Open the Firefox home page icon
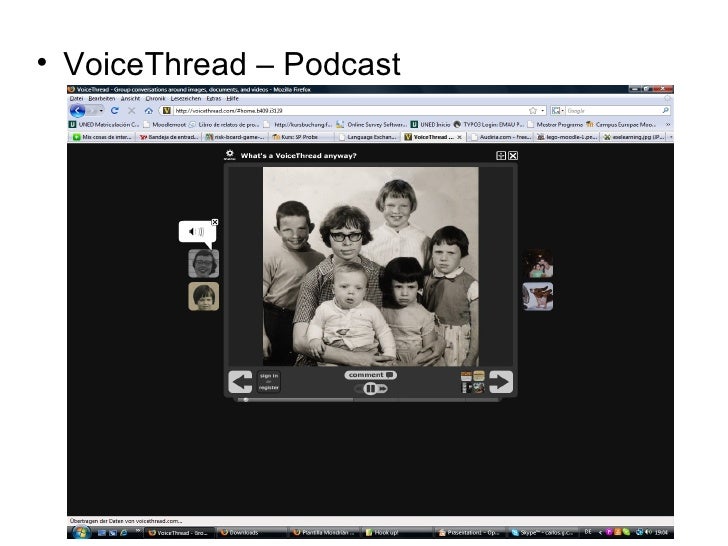728x546 pixels. [149, 110]
